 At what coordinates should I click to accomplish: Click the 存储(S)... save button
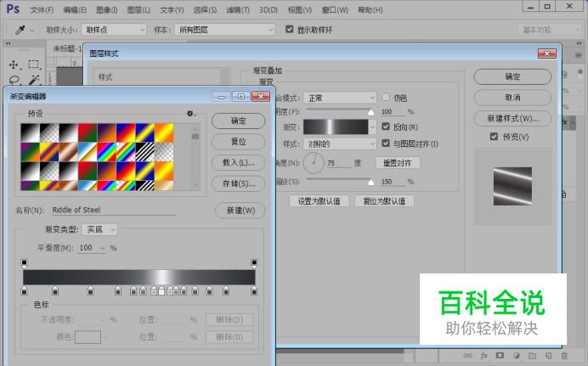pos(238,183)
